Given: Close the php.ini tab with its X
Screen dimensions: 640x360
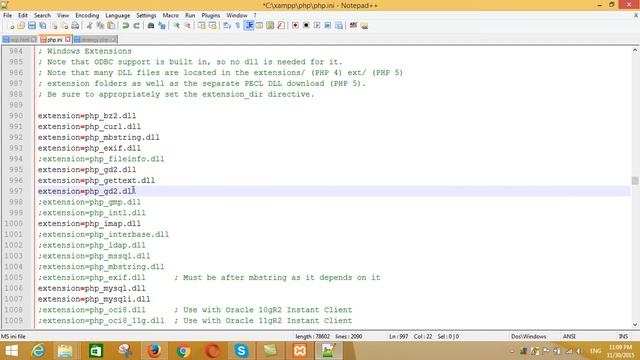Looking at the screenshot, I should [68, 39].
